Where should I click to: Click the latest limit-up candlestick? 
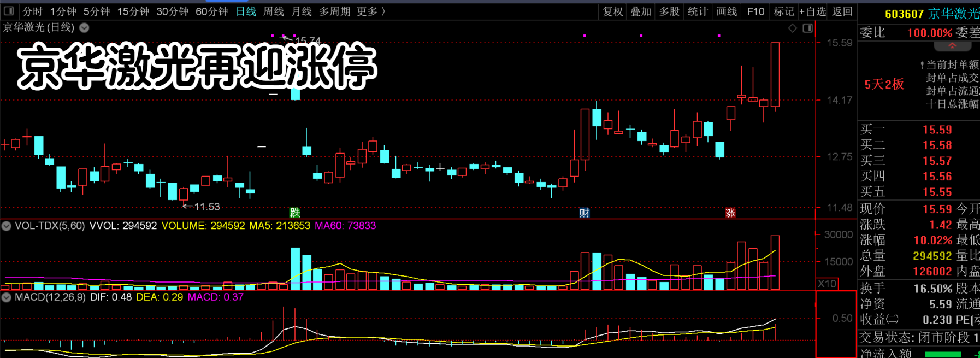pyautogui.click(x=775, y=75)
